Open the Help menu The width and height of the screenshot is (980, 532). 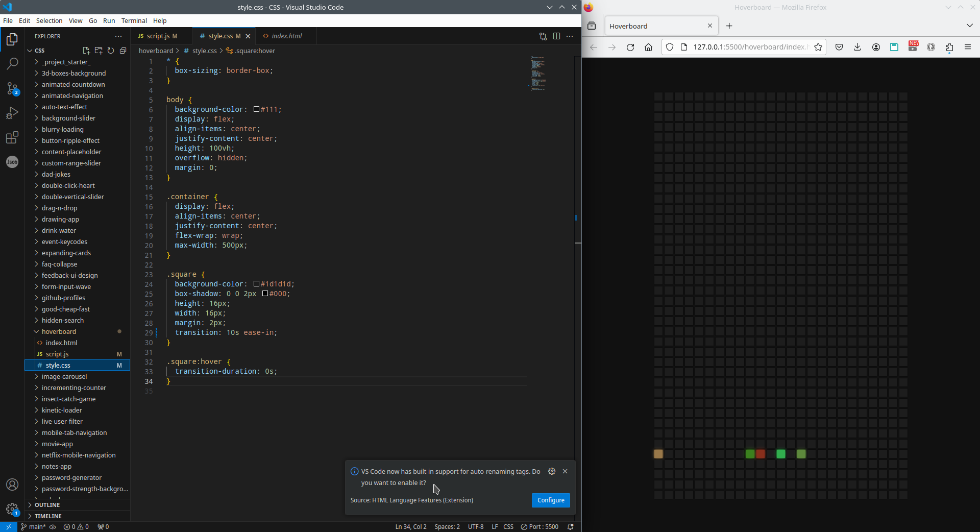(x=160, y=21)
